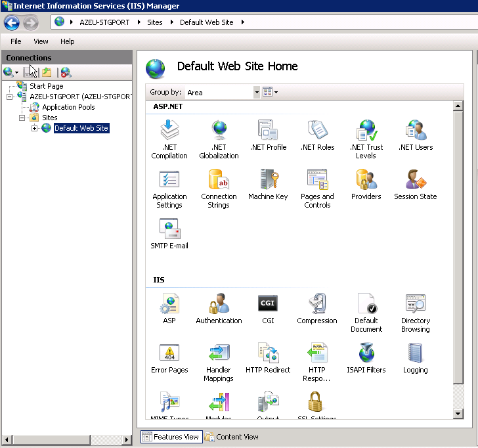Open the ISAPI Filters feature
Viewport: 478px width, 448px height.
366,358
